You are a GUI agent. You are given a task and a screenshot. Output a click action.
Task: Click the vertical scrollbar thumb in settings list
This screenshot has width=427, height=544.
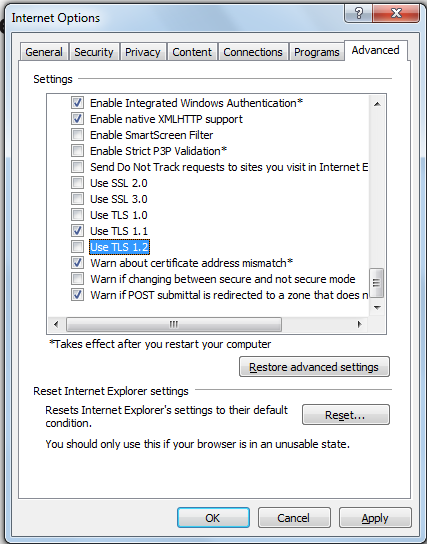pos(377,283)
